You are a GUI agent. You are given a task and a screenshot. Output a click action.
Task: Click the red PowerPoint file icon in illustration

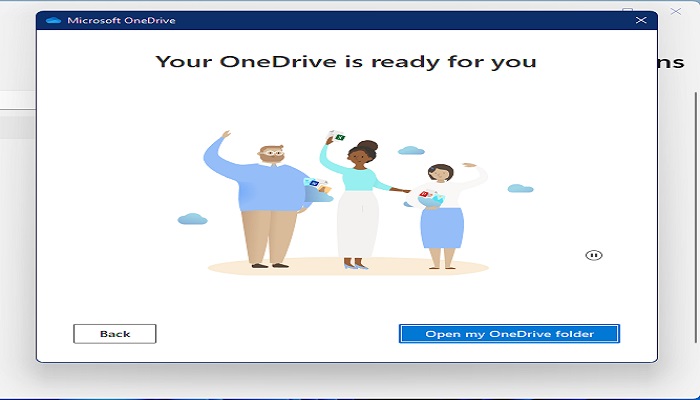click(425, 195)
